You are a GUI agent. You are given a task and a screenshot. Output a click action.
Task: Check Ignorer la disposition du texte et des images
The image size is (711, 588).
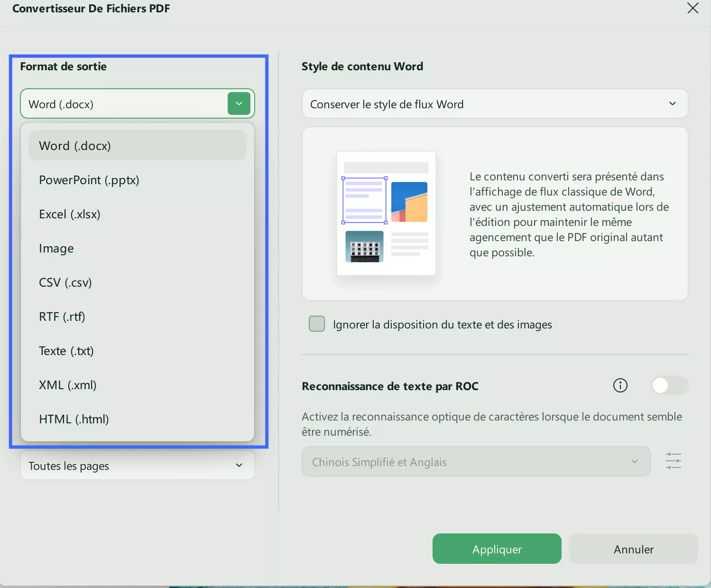click(316, 324)
